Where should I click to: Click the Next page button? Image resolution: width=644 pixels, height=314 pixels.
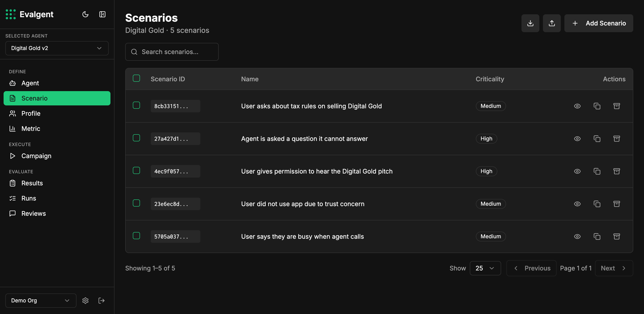(x=614, y=268)
